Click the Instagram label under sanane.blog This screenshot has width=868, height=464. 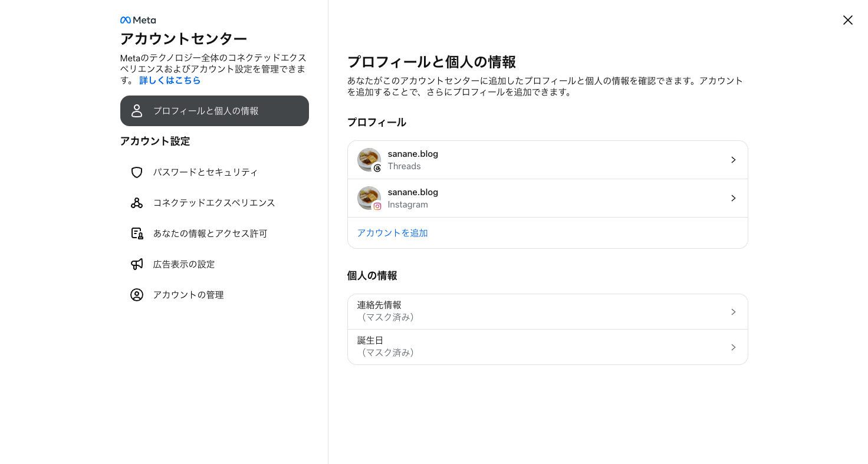(407, 205)
